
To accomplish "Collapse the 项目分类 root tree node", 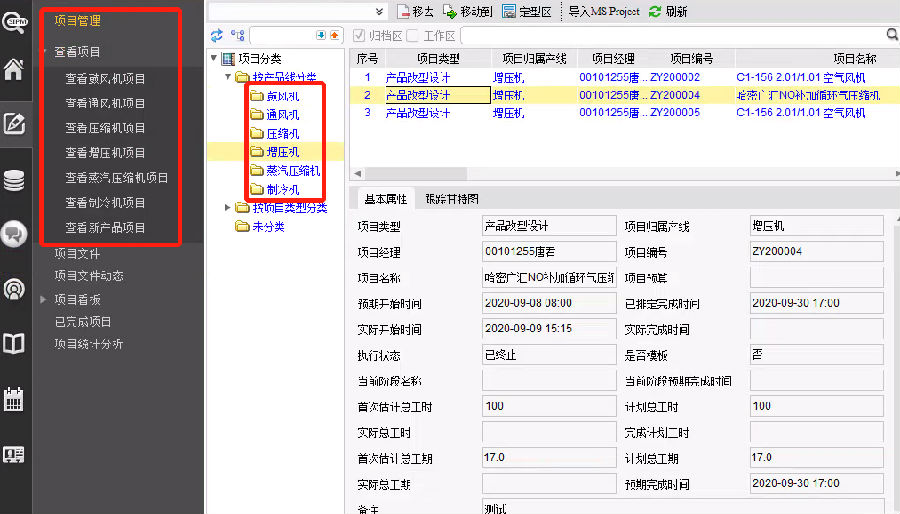I will 214,58.
